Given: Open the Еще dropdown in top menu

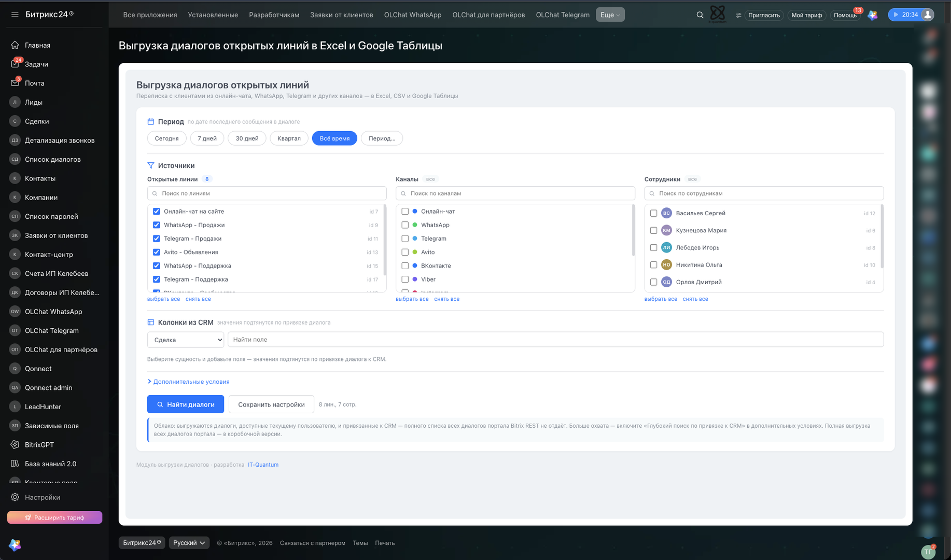Looking at the screenshot, I should pyautogui.click(x=610, y=15).
